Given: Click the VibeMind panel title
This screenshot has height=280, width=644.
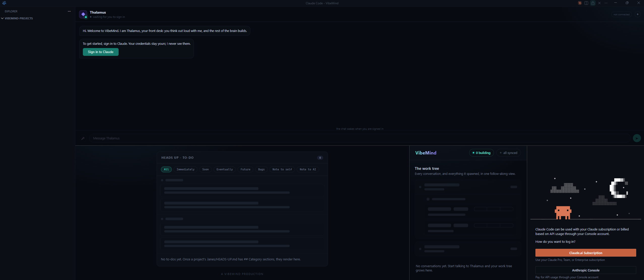Looking at the screenshot, I should coord(426,153).
